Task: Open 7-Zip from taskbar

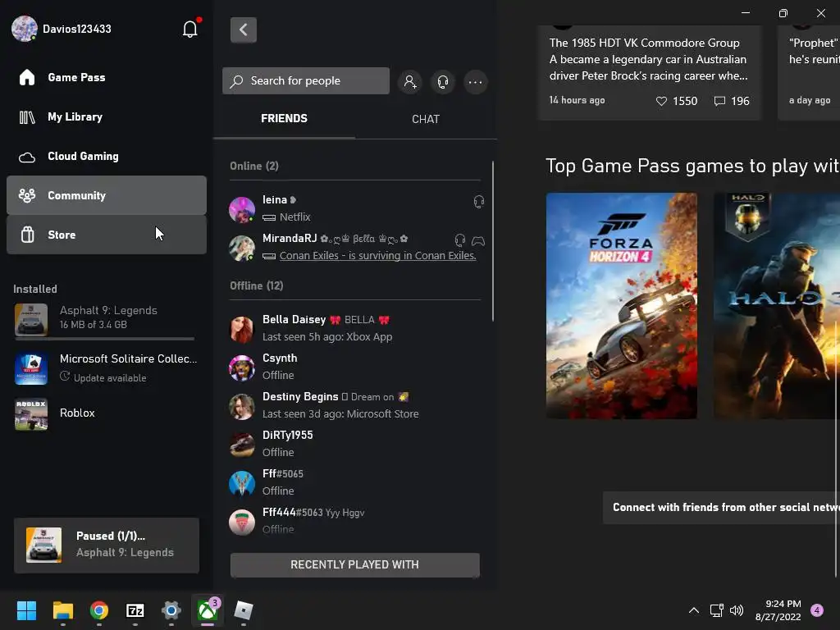Action: coord(135,610)
